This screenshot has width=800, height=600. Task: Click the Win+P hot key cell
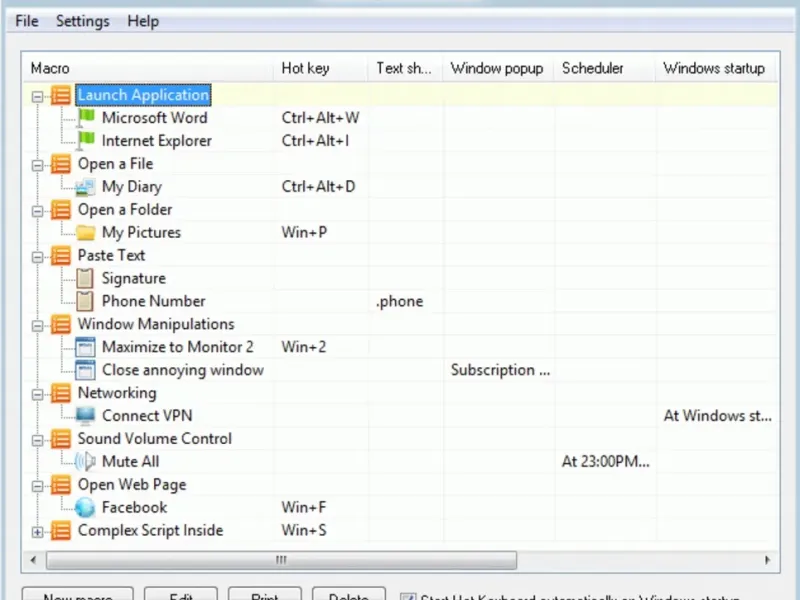[x=304, y=233]
